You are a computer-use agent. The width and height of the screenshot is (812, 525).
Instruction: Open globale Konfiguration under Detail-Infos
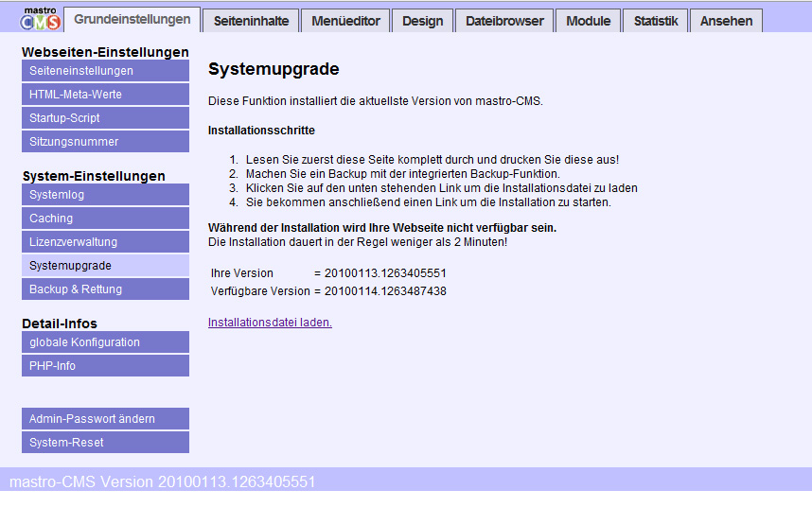pyautogui.click(x=105, y=342)
